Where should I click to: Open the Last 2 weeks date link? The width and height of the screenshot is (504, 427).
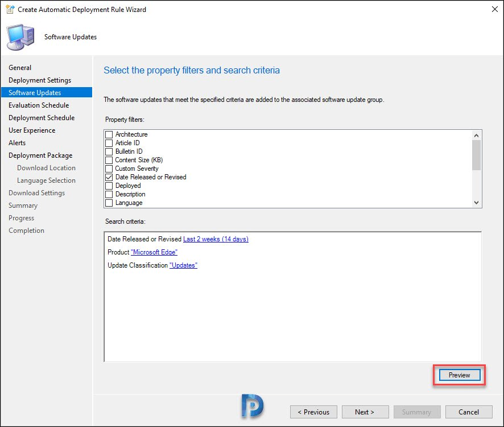[216, 239]
